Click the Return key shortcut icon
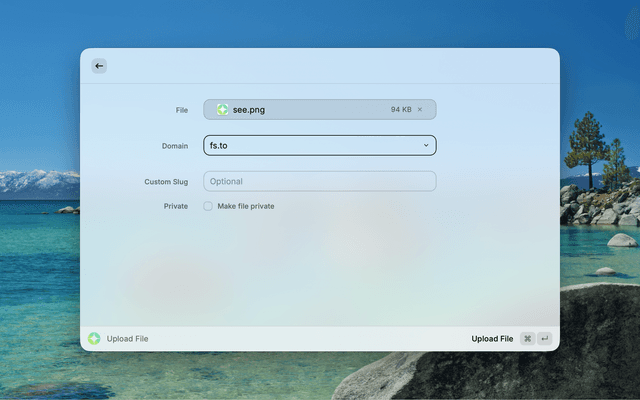 (544, 339)
